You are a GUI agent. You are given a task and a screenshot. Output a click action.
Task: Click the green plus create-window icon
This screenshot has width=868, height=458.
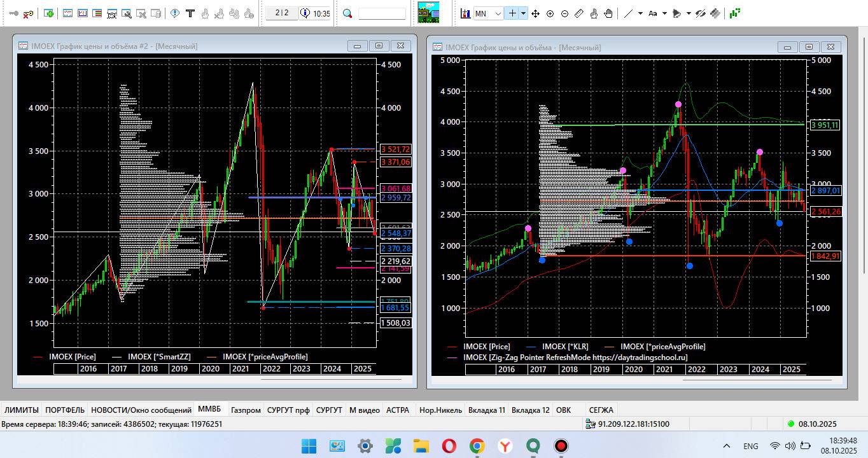[49, 13]
